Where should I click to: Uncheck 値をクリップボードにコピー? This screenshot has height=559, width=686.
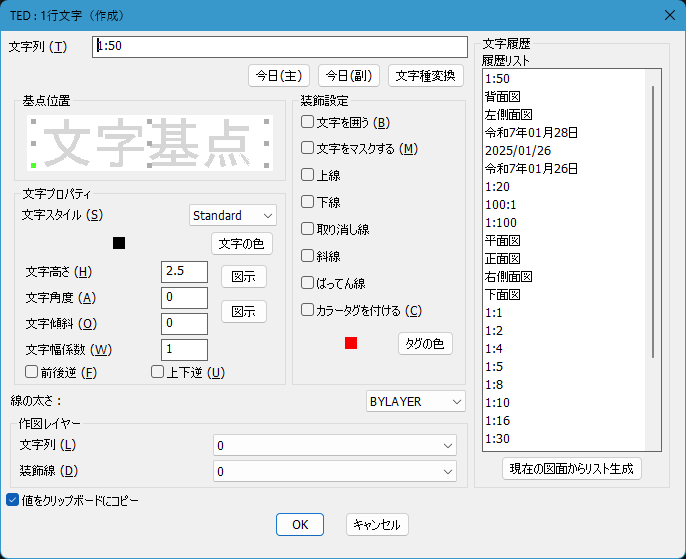pyautogui.click(x=13, y=500)
